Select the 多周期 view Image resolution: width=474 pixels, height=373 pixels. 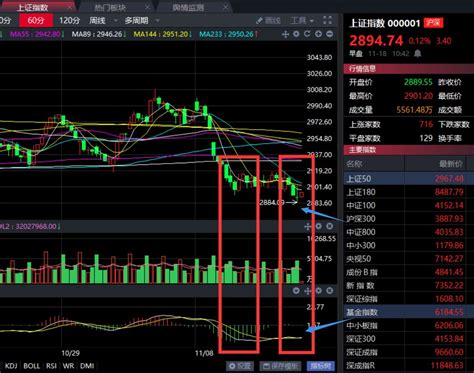click(137, 21)
